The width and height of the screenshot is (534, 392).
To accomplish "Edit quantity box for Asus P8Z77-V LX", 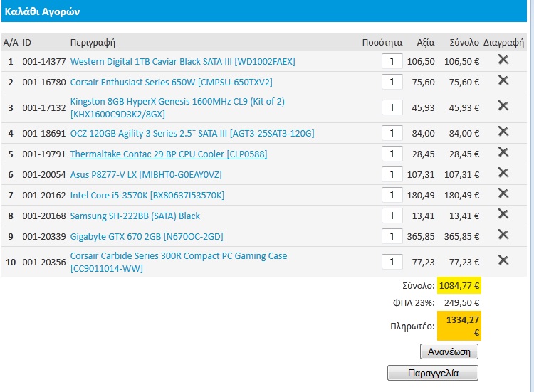I will coord(392,174).
